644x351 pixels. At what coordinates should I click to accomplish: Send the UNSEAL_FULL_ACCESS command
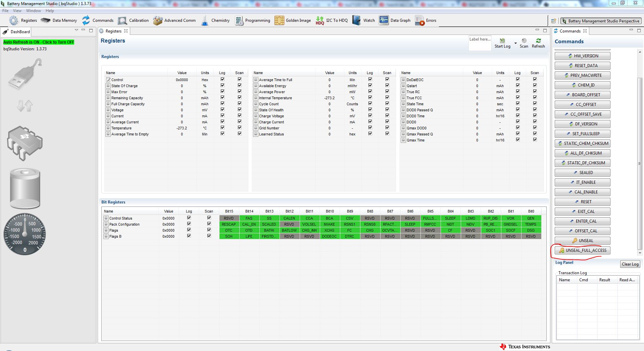pyautogui.click(x=583, y=250)
